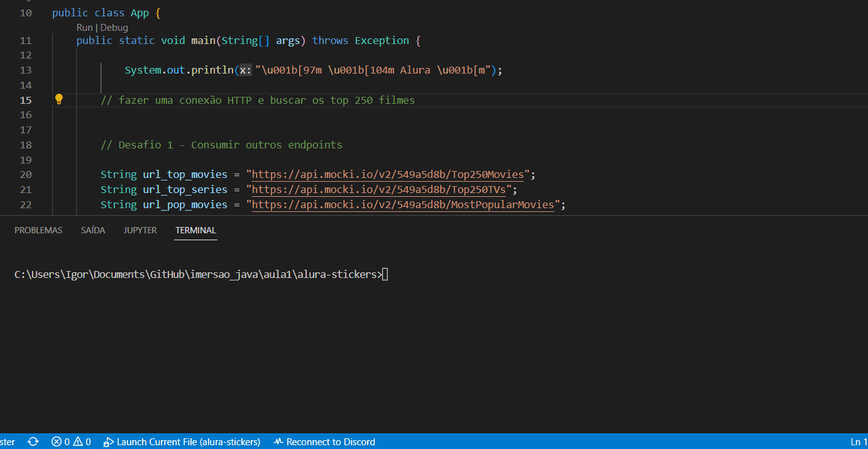The image size is (868, 449).
Task: Click the terminal command prompt input
Action: [385, 274]
